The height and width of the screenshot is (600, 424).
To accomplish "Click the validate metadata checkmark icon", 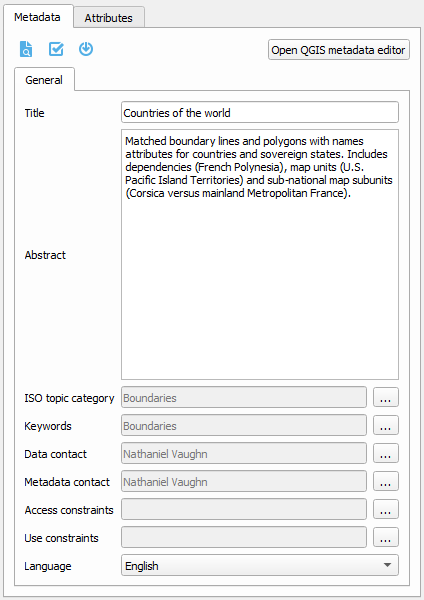I will [56, 49].
